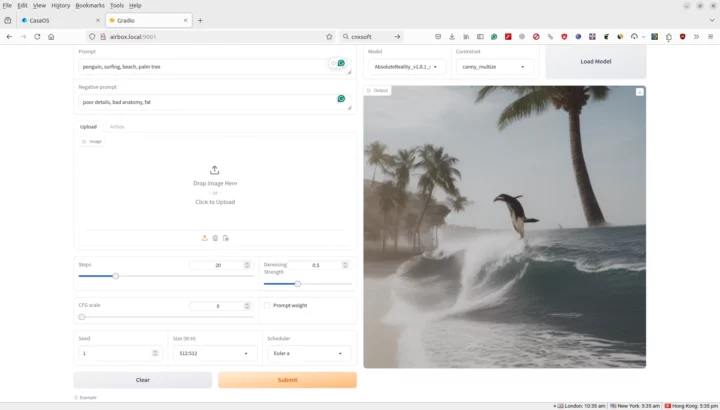The width and height of the screenshot is (720, 410).
Task: Close the Gradio tab
Action: pos(186,20)
